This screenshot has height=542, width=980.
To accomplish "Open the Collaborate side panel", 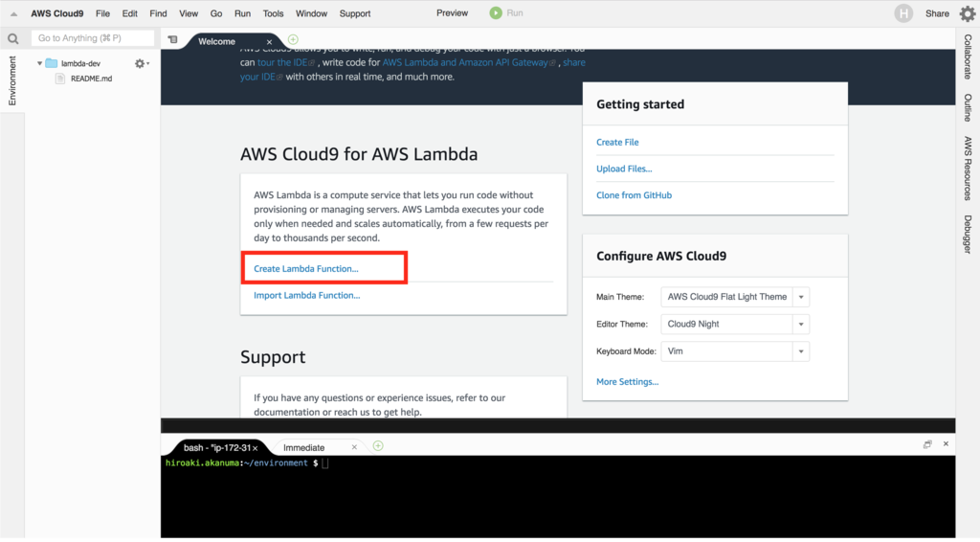I will pos(968,56).
